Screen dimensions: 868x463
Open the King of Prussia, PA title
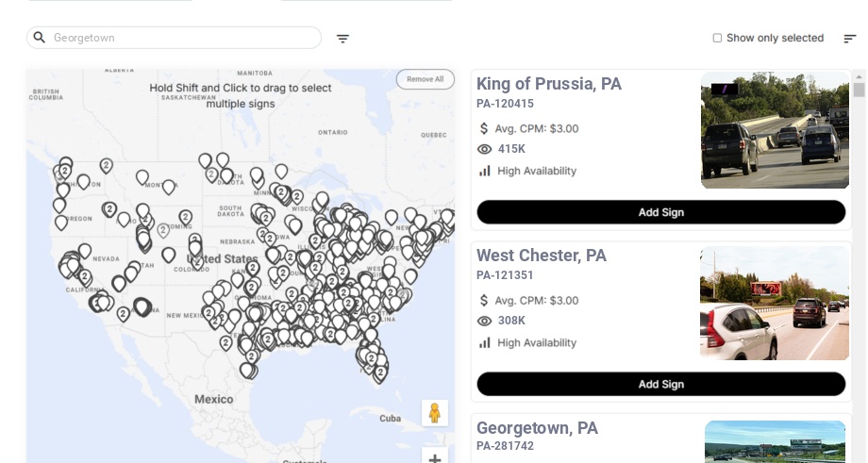click(x=548, y=84)
